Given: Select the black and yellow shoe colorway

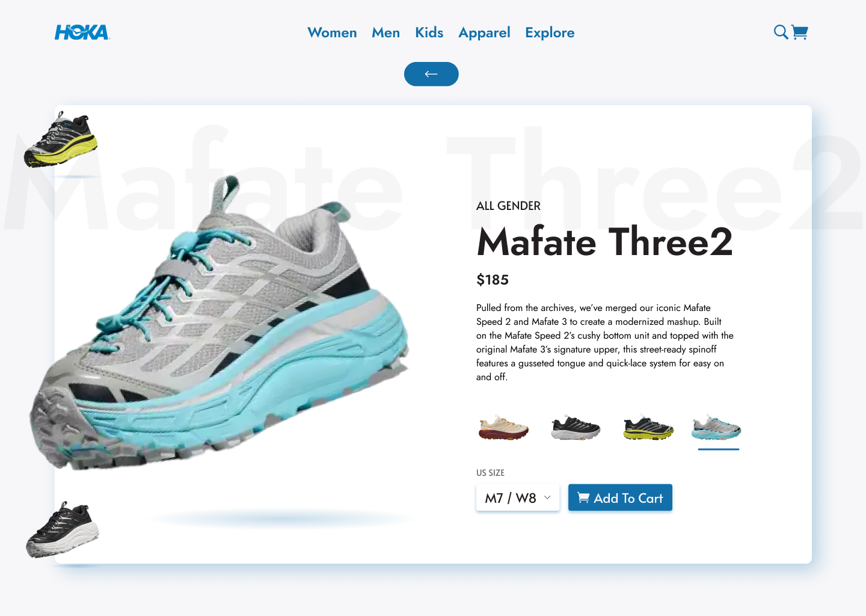Looking at the screenshot, I should click(x=648, y=427).
